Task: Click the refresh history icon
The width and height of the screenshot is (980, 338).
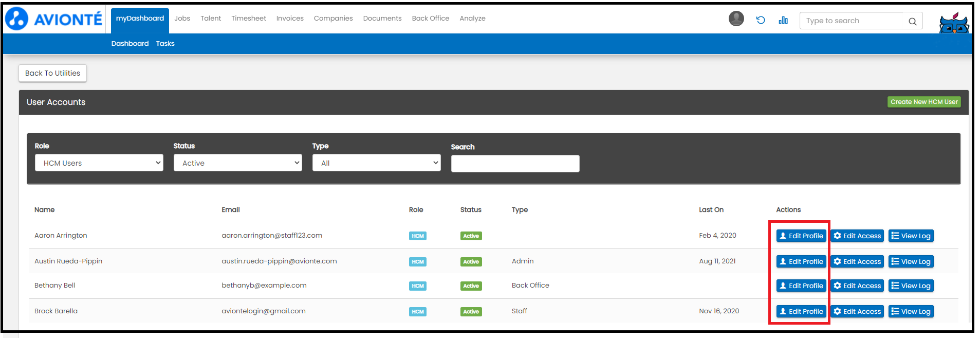Action: point(761,20)
